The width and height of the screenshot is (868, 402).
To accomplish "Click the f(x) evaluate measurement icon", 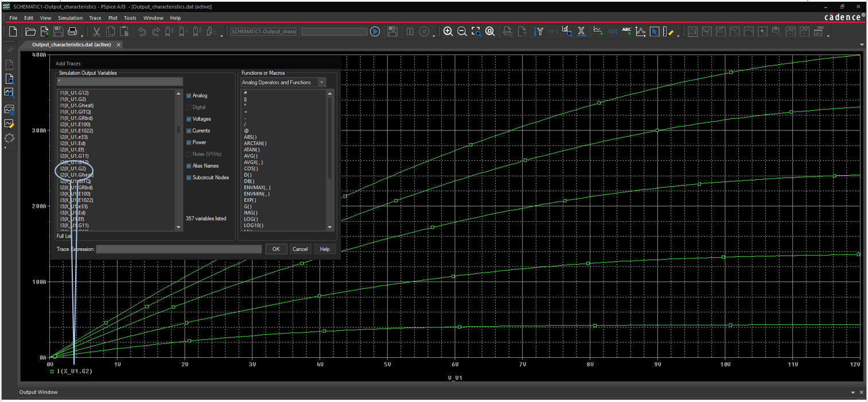I will point(612,32).
